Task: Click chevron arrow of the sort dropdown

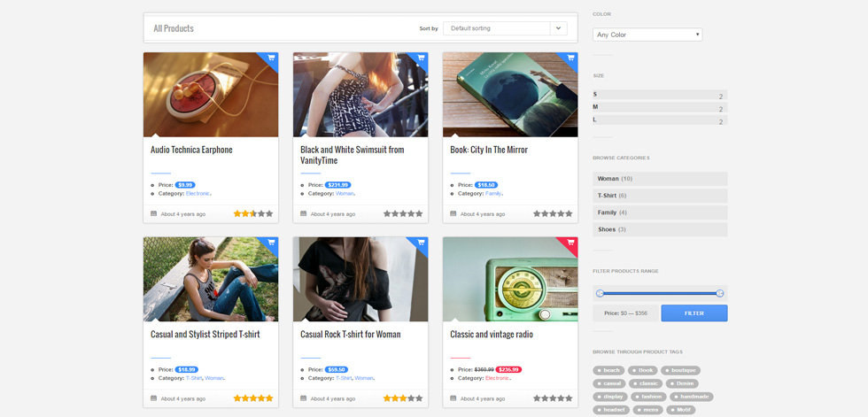Action: pyautogui.click(x=559, y=28)
